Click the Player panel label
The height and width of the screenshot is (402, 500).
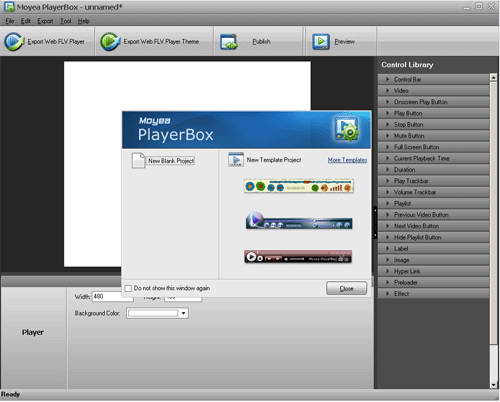[x=33, y=332]
